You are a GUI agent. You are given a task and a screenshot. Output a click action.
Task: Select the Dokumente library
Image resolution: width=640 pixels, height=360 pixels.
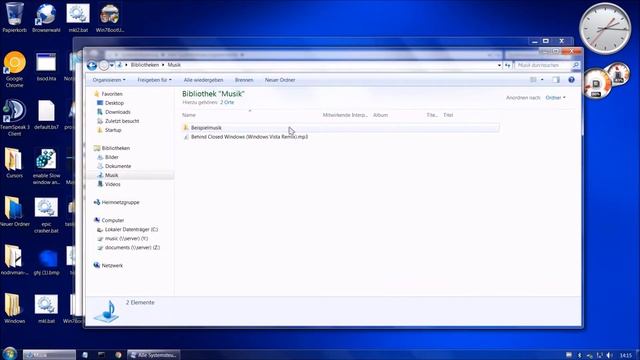point(118,166)
